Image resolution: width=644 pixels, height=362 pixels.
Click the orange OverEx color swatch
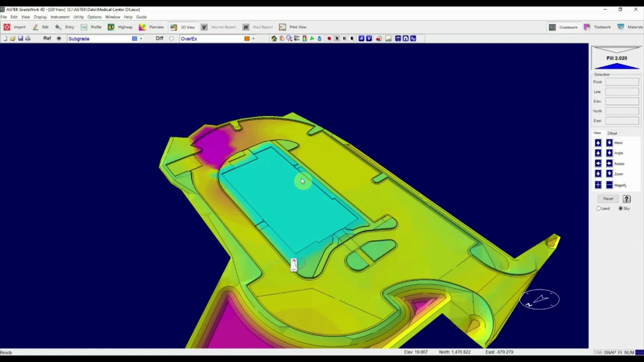point(247,39)
